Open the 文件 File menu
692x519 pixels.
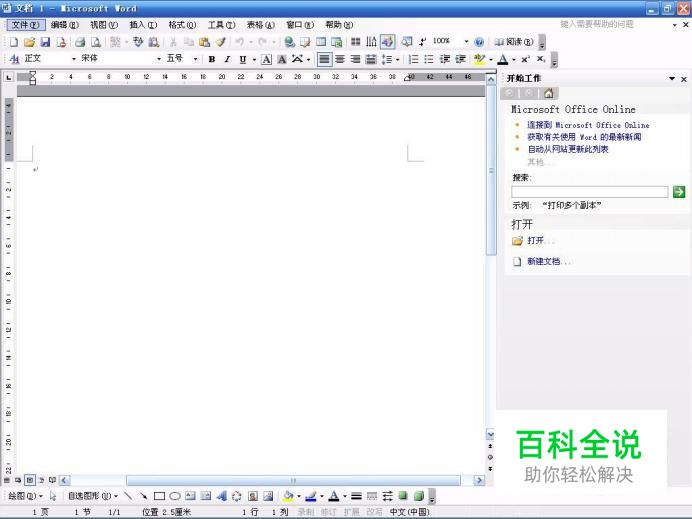(26, 25)
